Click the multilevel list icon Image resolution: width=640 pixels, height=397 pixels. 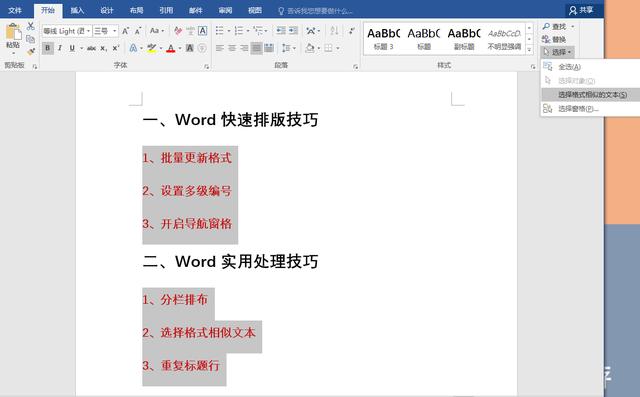click(258, 31)
